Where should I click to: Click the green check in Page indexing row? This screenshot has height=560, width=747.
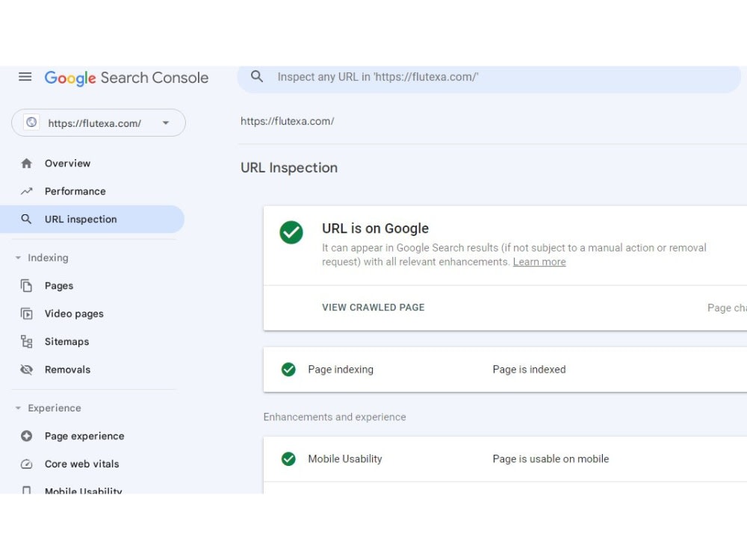coord(288,369)
